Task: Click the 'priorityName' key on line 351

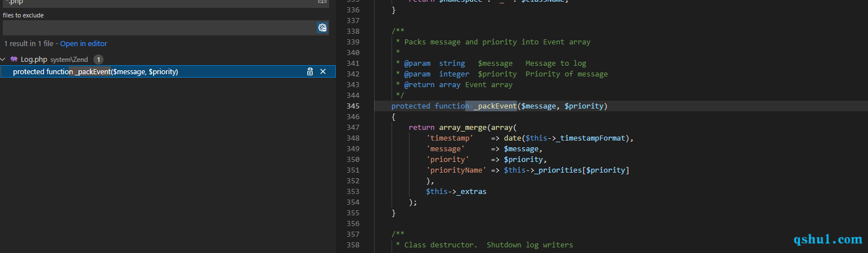Action: click(456, 170)
